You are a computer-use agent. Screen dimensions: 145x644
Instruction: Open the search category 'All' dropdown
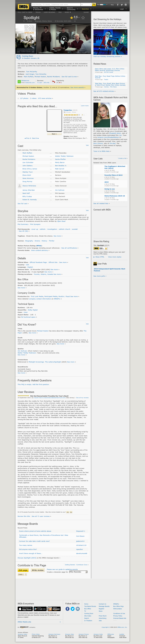(86, 5)
